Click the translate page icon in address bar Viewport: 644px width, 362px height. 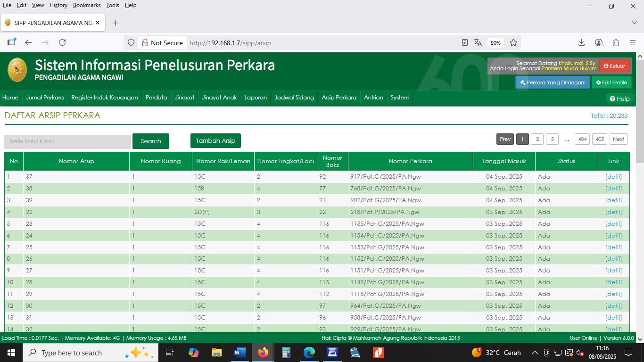click(x=478, y=42)
